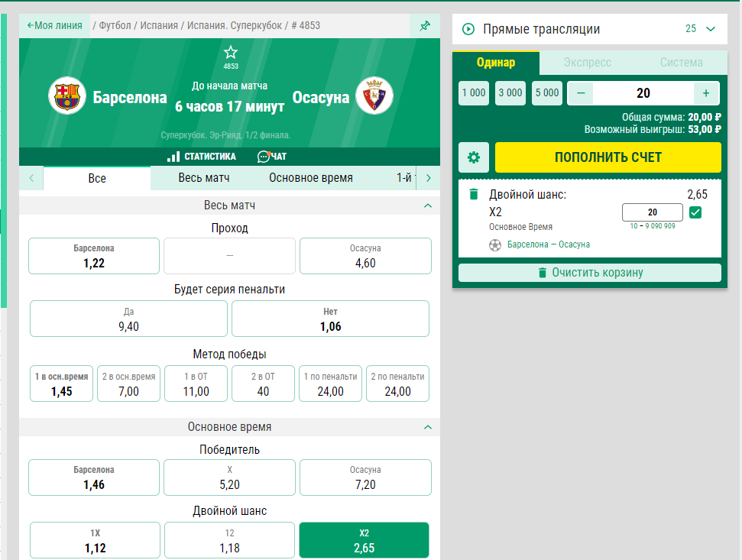The image size is (742, 560).
Task: Click Очистить корзину to clear slip
Action: pyautogui.click(x=590, y=273)
